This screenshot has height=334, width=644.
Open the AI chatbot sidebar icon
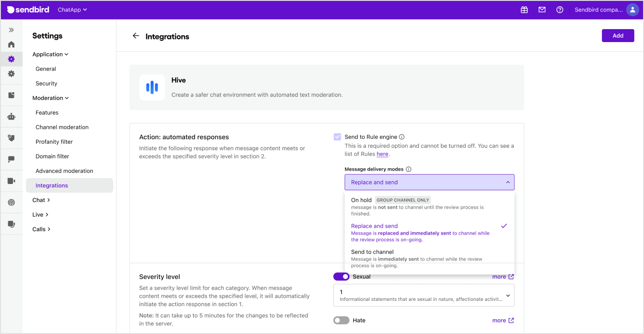[11, 116]
